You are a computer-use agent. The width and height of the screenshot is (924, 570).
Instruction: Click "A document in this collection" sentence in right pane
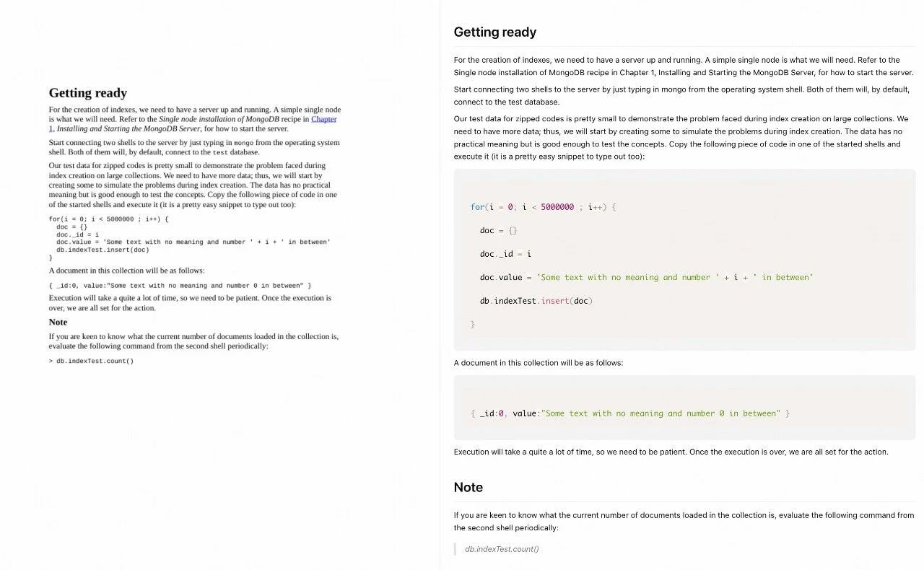click(x=538, y=363)
